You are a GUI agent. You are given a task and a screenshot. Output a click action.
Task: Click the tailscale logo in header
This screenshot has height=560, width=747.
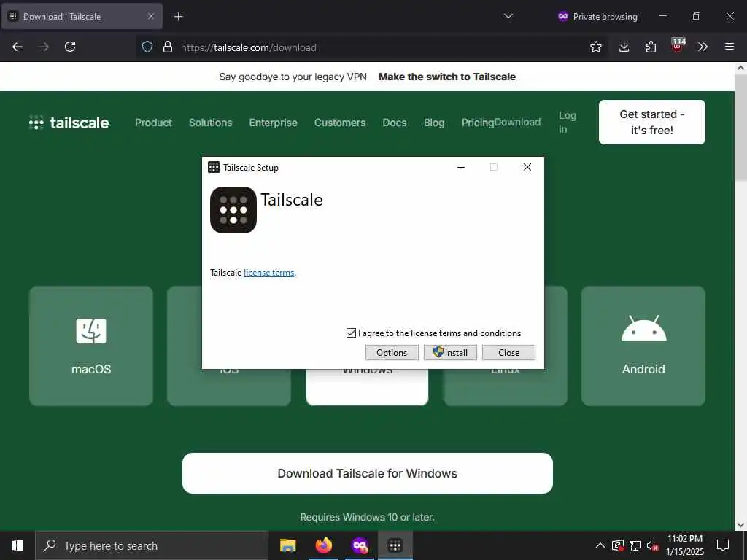click(x=69, y=122)
